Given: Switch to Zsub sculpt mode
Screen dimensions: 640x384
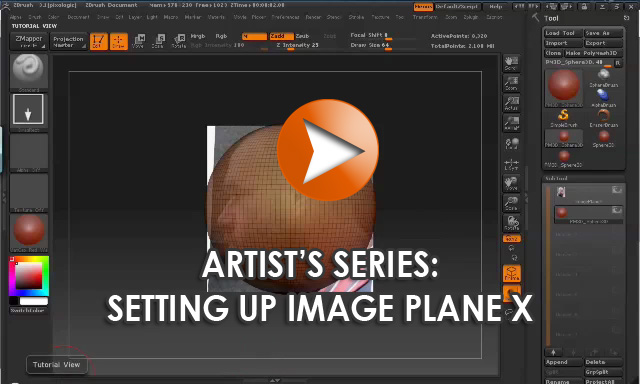Looking at the screenshot, I should click(302, 36).
